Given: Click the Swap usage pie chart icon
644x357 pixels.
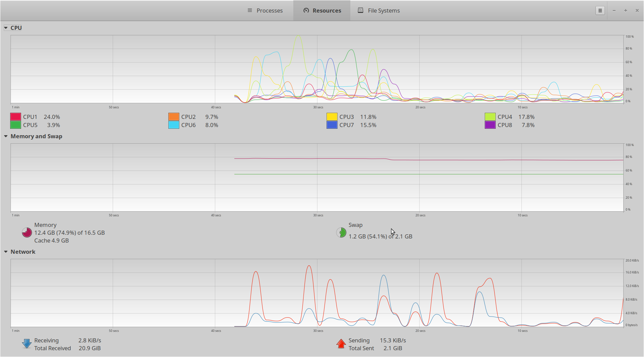Looking at the screenshot, I should [x=341, y=232].
